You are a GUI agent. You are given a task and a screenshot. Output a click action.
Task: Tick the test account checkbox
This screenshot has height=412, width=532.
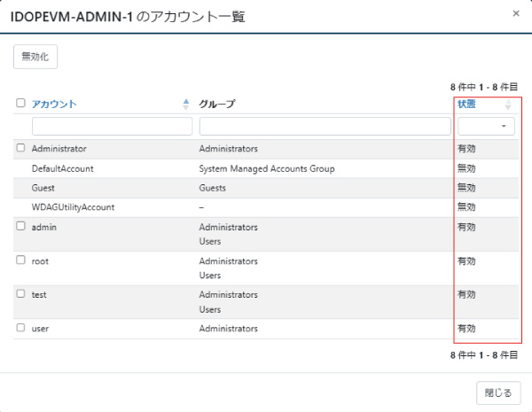coord(20,293)
